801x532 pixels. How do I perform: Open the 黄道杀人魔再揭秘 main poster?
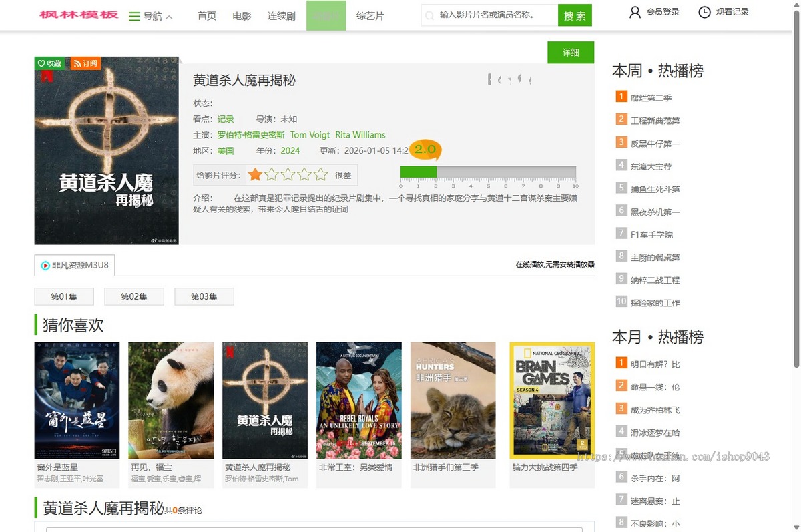pos(107,151)
